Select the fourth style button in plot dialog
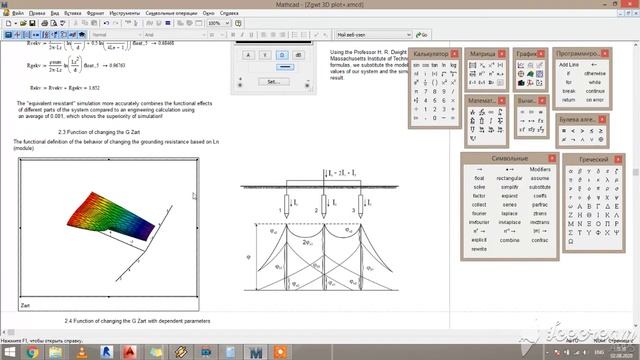The width and height of the screenshot is (640, 360). [x=298, y=55]
